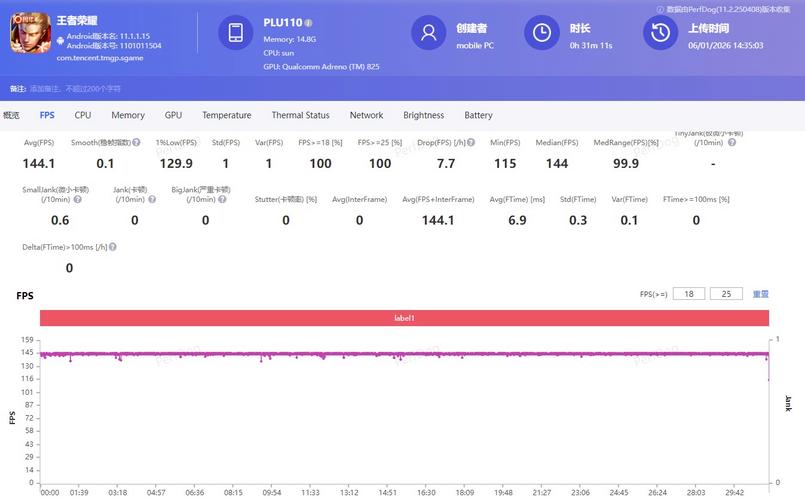Click the Avg(FPS+InterFrame) value 144.1
Image resolution: width=805 pixels, height=500 pixels.
tap(438, 220)
